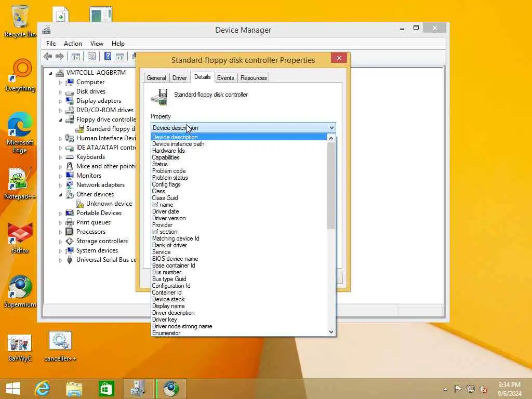Click the taskbar clock showing 3:34 PM
The width and height of the screenshot is (532, 399).
509,389
